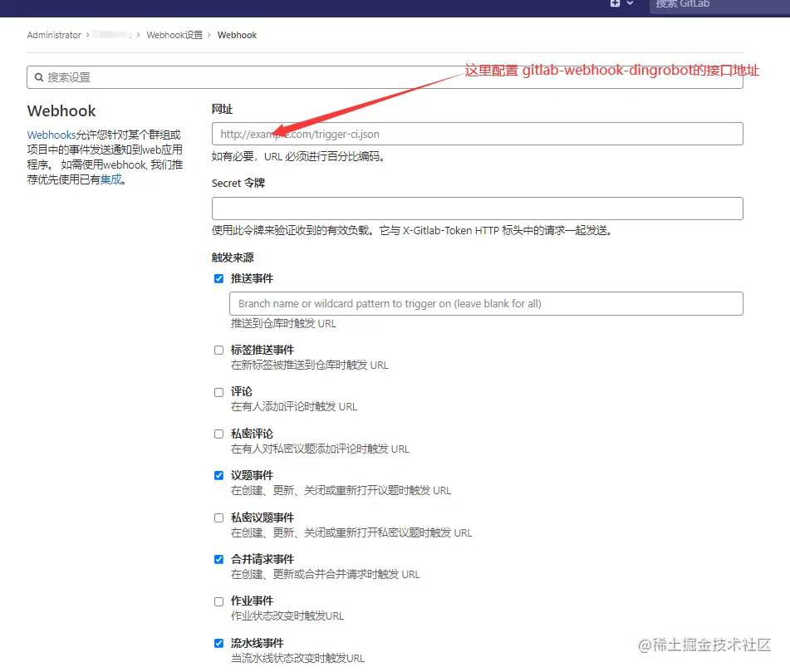This screenshot has width=790, height=672.
Task: Click the 推送事件 label text
Action: [x=252, y=278]
